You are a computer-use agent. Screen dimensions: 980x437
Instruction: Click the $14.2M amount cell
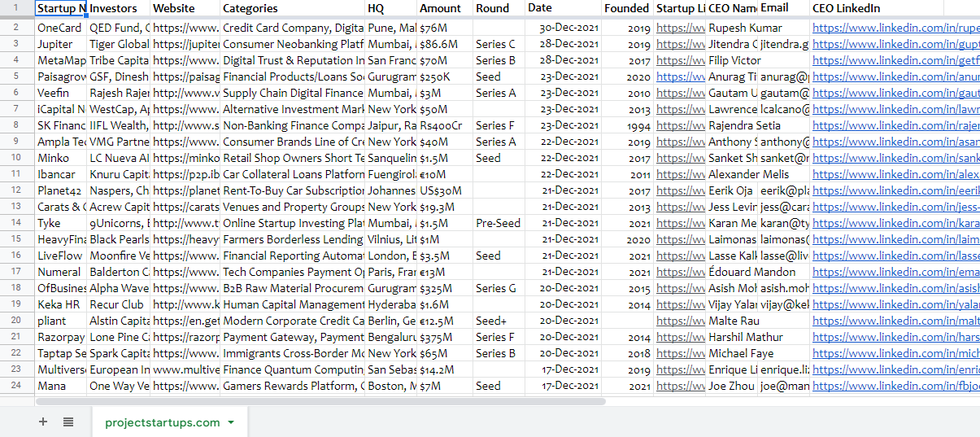point(445,369)
